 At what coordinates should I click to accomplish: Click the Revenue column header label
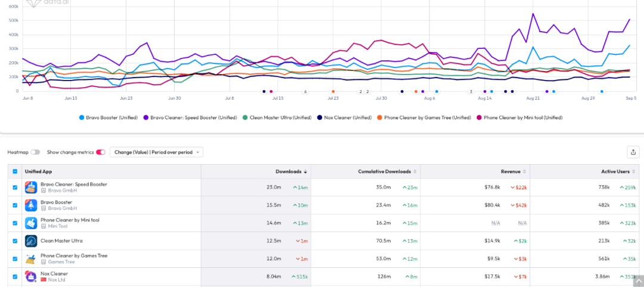point(510,171)
